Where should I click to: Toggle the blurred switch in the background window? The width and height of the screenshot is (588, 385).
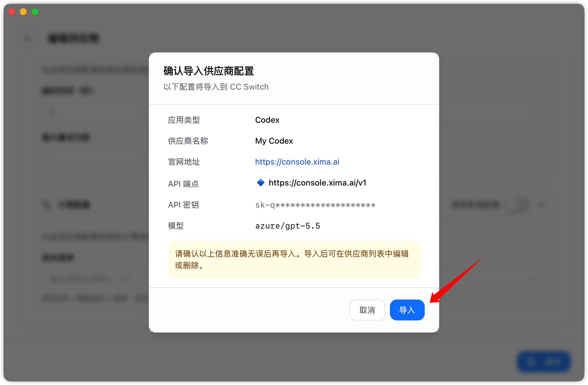tap(518, 205)
